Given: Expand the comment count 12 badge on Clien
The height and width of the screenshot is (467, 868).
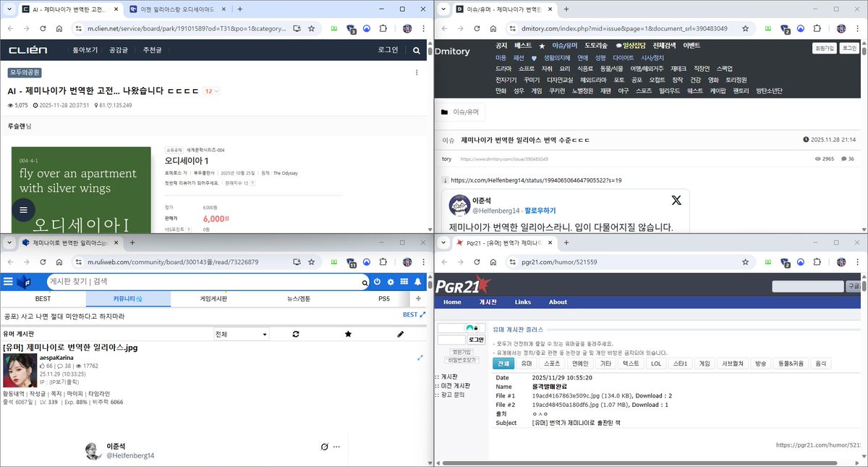Looking at the screenshot, I should point(211,91).
